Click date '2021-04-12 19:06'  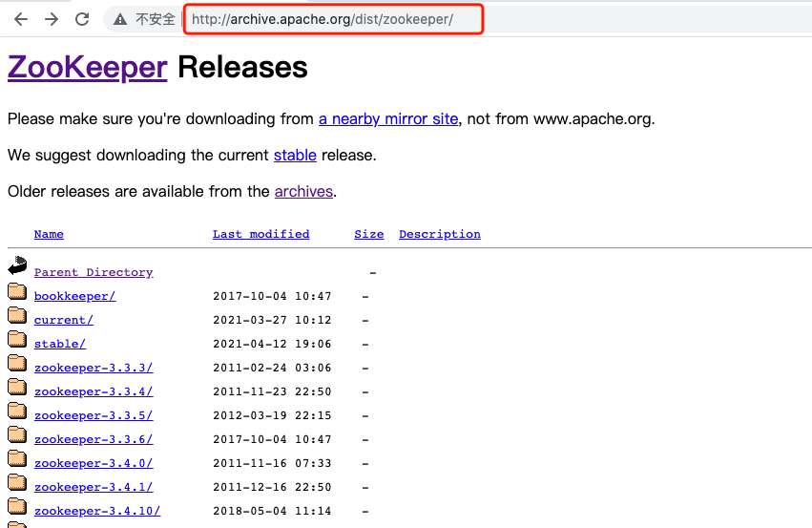[272, 344]
